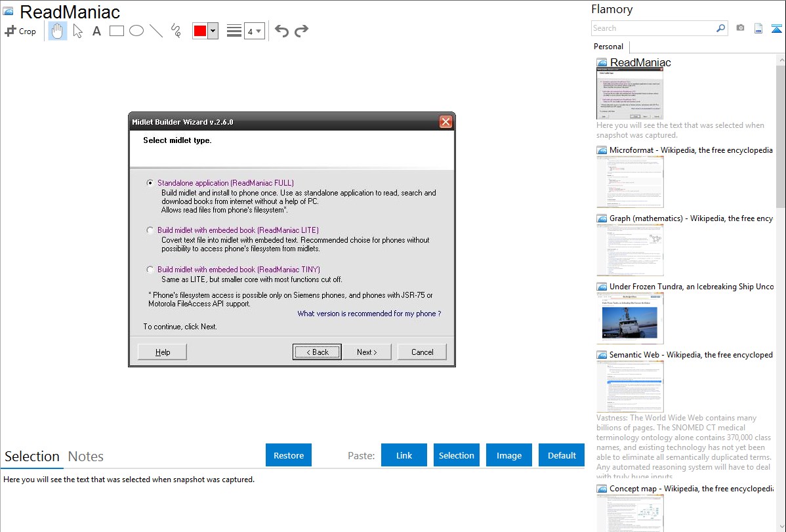Click the blue triangle icon beside search
Screen dimensions: 786x532
[776, 28]
